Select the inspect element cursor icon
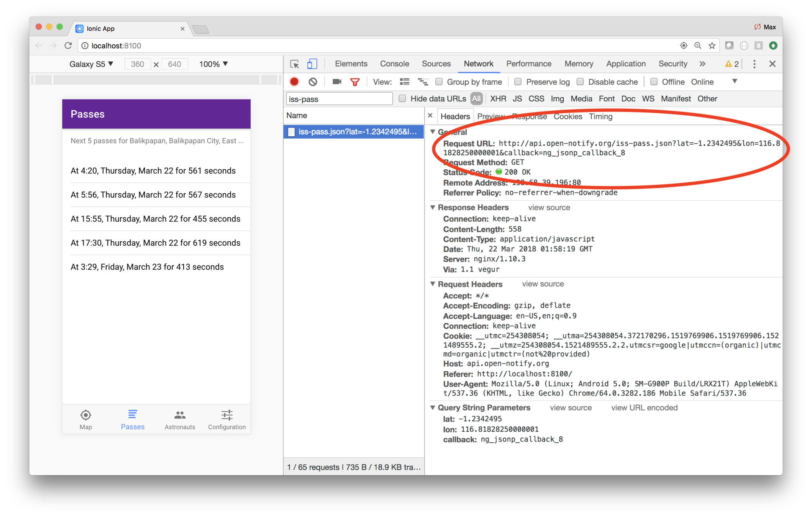Screen dimensions: 812x517 pyautogui.click(x=295, y=64)
